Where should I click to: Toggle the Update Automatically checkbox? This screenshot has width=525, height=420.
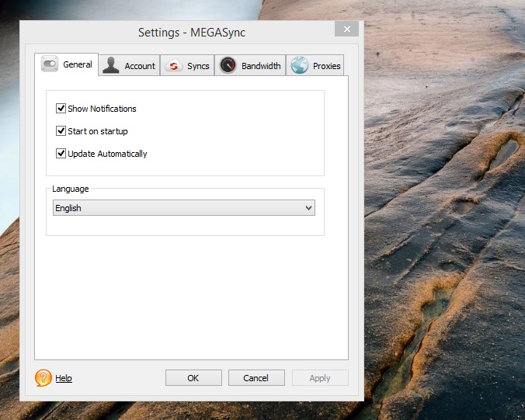coord(61,153)
